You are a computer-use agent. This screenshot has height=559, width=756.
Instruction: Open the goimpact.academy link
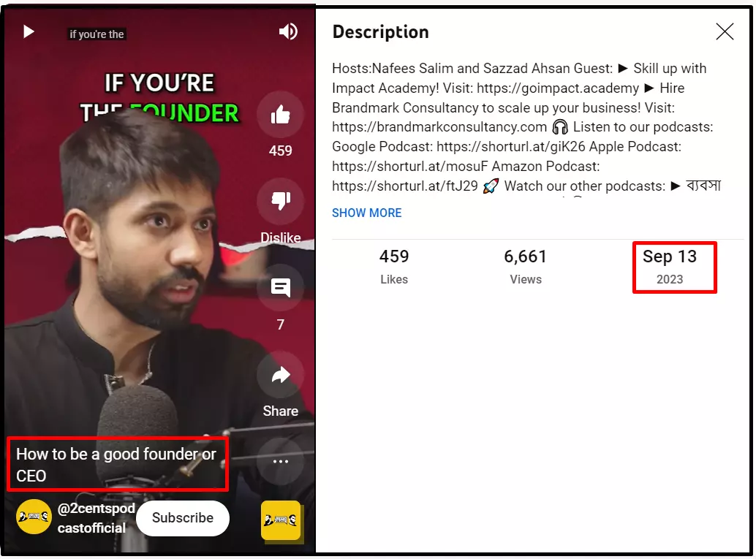pos(557,88)
